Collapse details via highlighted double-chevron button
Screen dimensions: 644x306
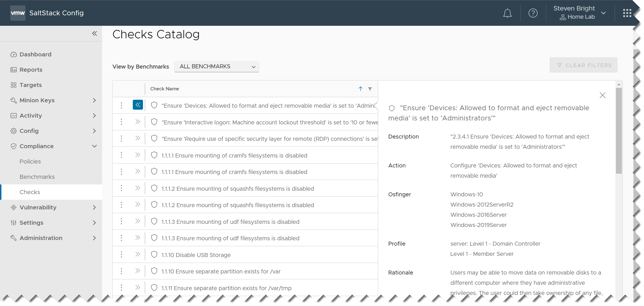pyautogui.click(x=138, y=105)
